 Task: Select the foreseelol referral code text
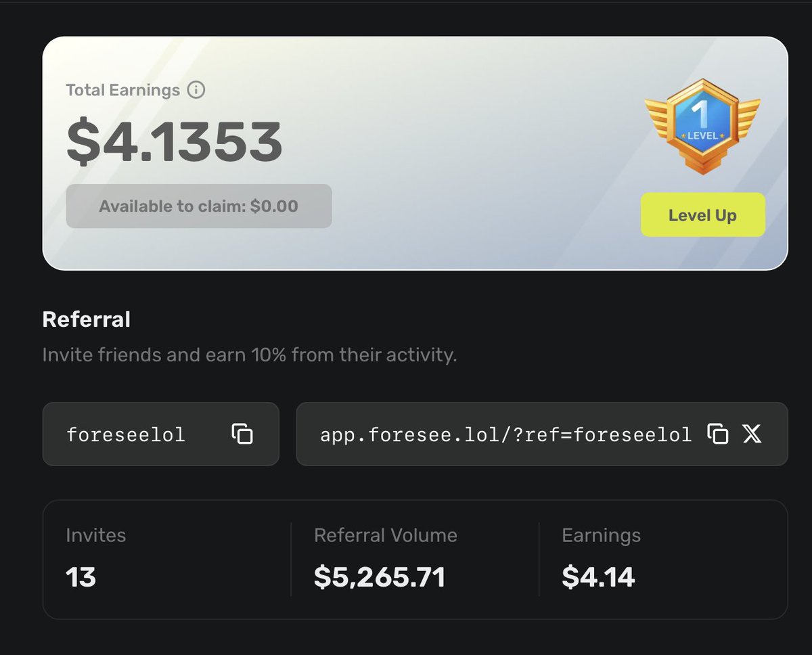(x=126, y=434)
